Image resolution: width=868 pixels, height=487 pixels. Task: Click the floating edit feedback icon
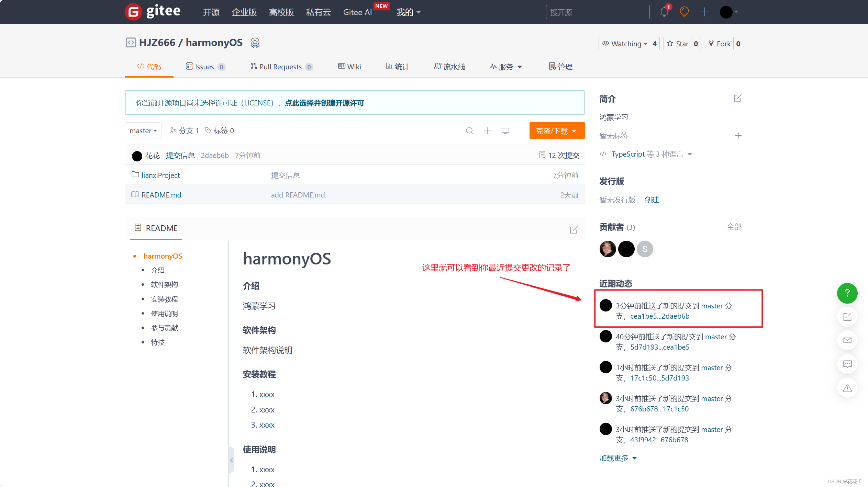tap(847, 317)
